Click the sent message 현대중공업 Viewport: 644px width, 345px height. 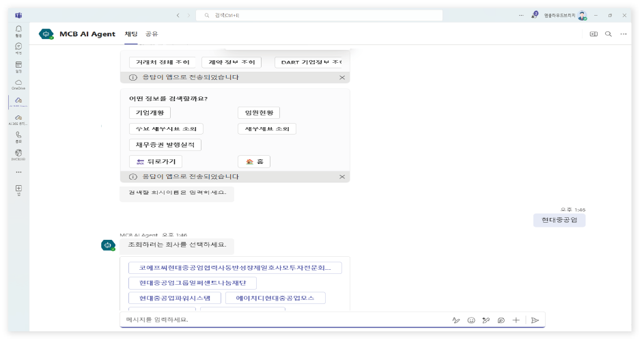(x=559, y=220)
